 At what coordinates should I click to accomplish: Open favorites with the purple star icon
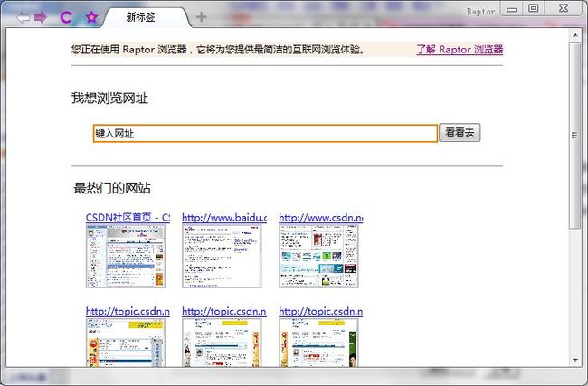tap(91, 17)
